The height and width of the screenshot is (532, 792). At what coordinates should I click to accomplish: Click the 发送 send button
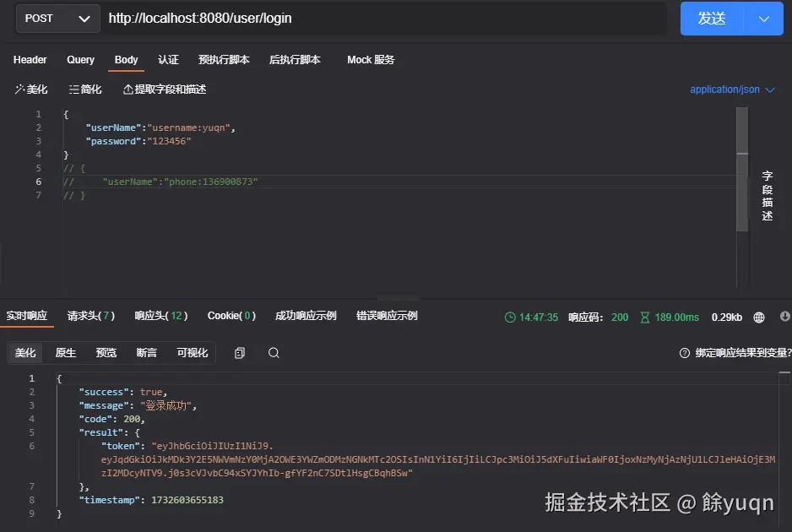coord(712,19)
